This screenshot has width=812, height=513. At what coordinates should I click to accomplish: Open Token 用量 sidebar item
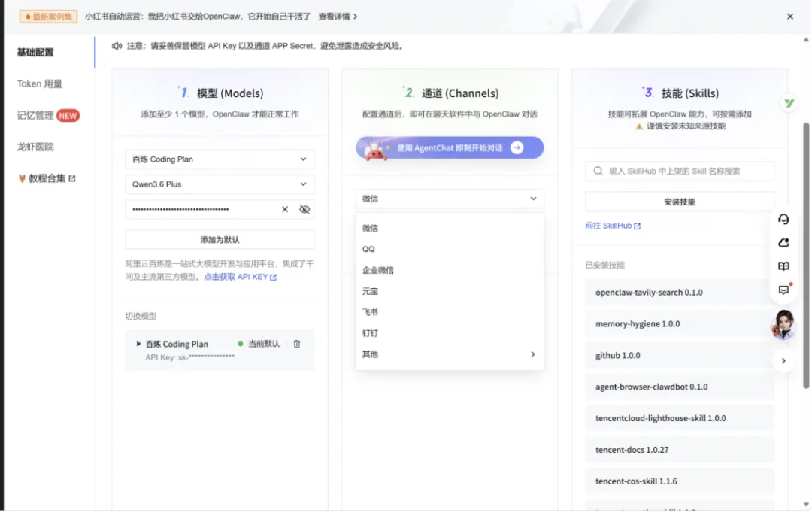point(39,84)
